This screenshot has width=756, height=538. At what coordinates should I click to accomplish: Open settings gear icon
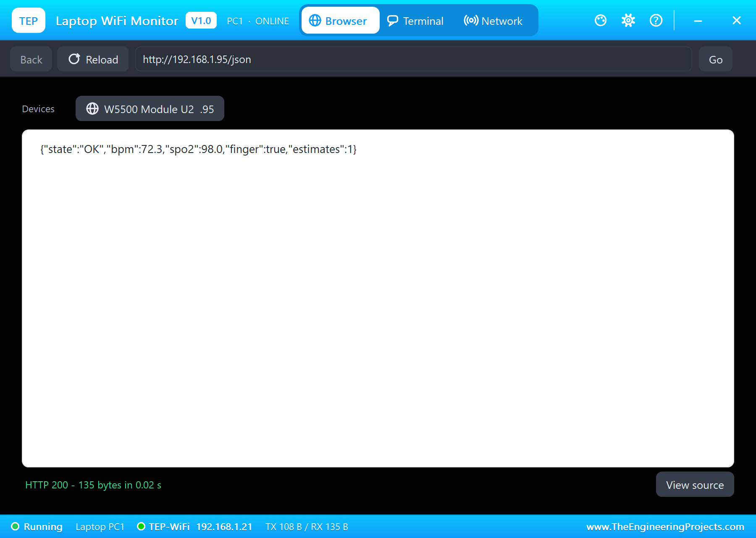point(628,20)
